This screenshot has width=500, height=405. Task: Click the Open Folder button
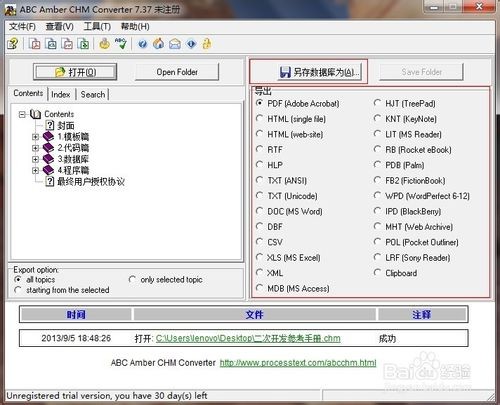[177, 72]
